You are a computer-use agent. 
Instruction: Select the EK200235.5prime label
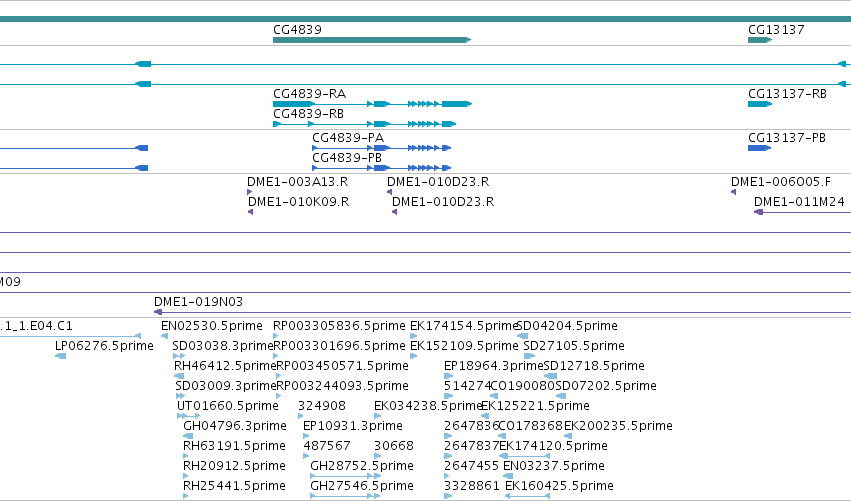coord(618,426)
